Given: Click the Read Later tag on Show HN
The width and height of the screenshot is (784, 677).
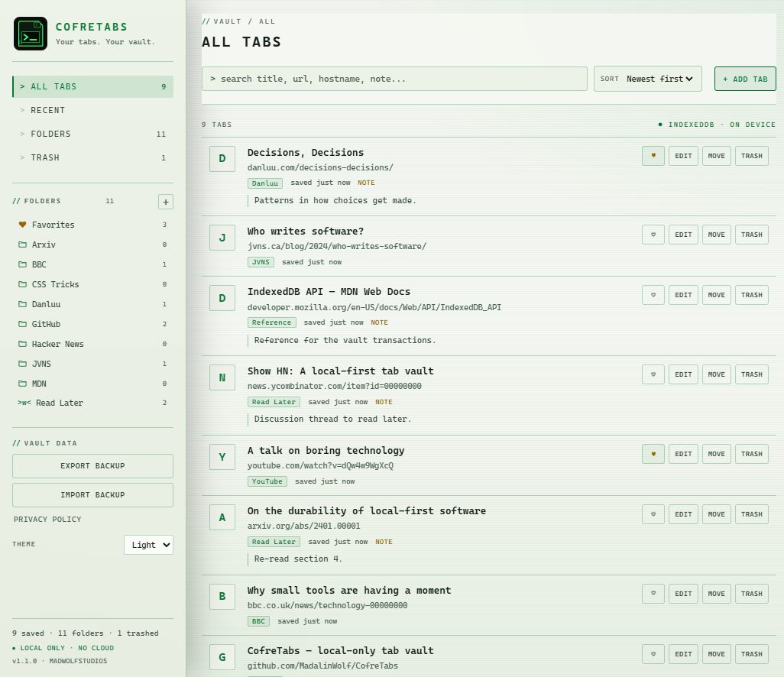Looking at the screenshot, I should [274, 402].
